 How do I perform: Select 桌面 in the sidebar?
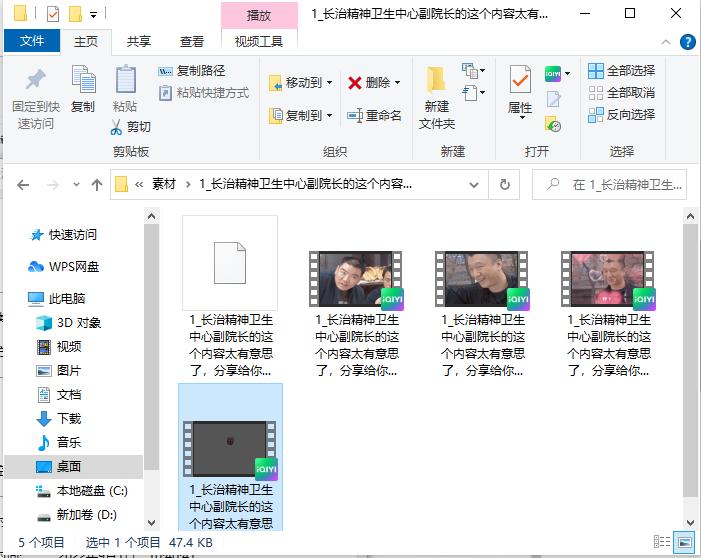(x=73, y=467)
